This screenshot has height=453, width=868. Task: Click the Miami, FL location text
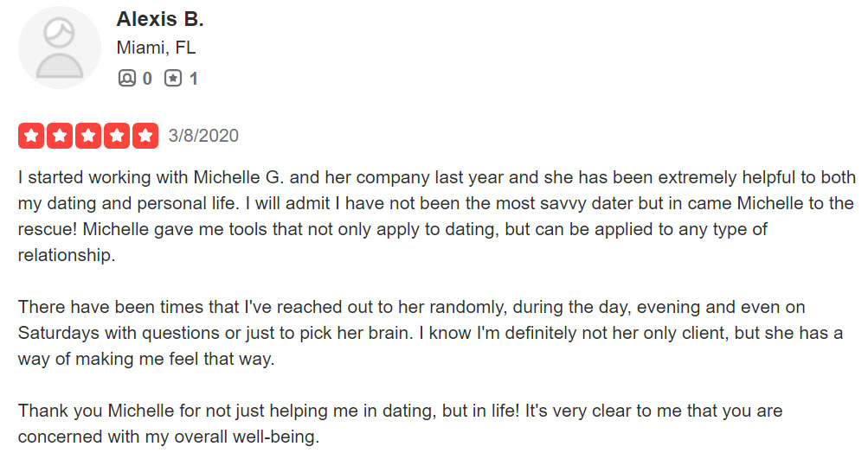click(x=156, y=48)
